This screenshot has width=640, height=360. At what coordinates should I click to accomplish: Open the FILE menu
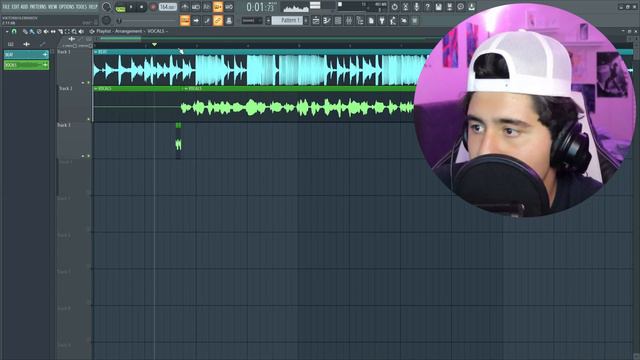7,7
